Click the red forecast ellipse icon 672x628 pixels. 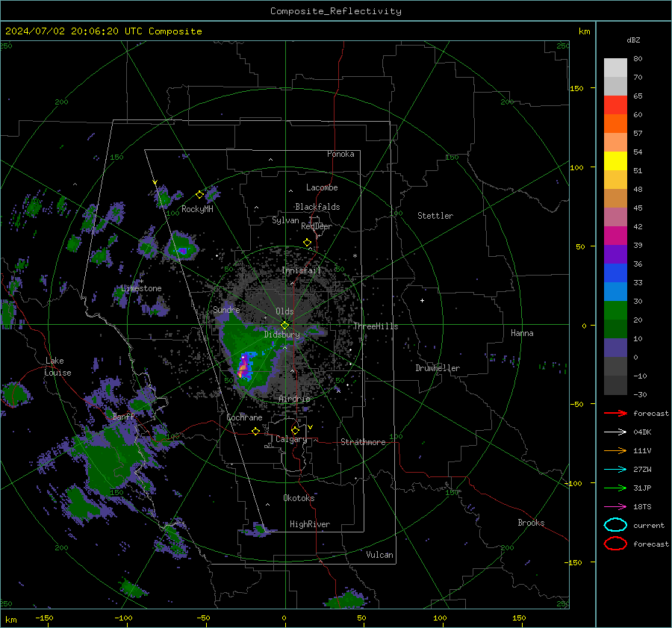615,544
